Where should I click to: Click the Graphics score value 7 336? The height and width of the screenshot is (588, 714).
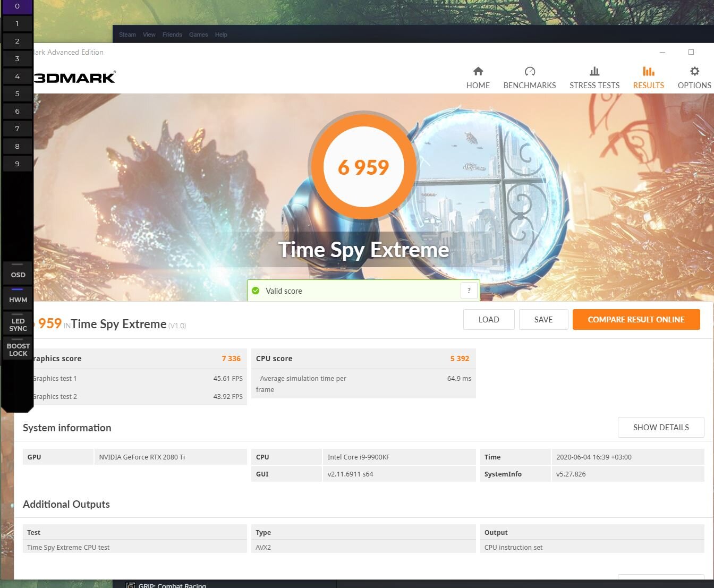231,359
